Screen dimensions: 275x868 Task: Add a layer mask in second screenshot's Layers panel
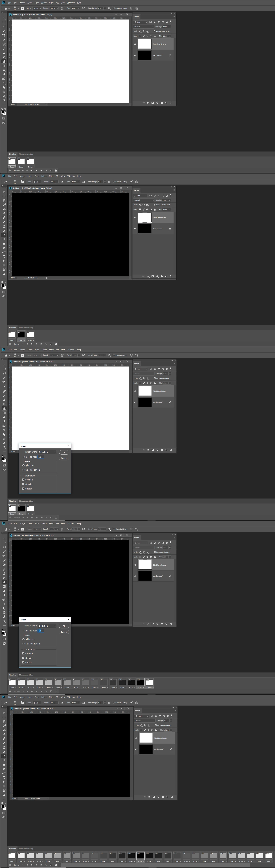[x=152, y=276]
